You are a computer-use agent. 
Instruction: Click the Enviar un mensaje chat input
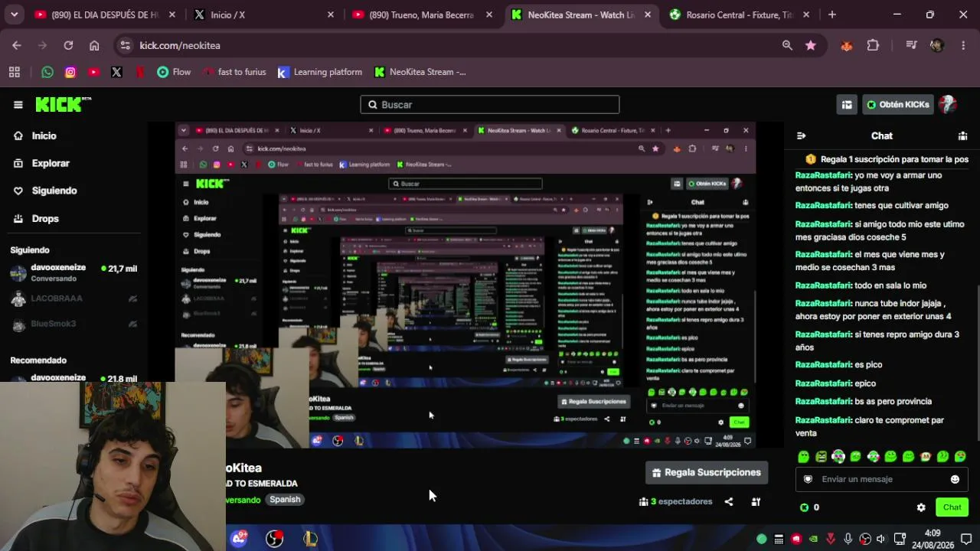pos(882,479)
